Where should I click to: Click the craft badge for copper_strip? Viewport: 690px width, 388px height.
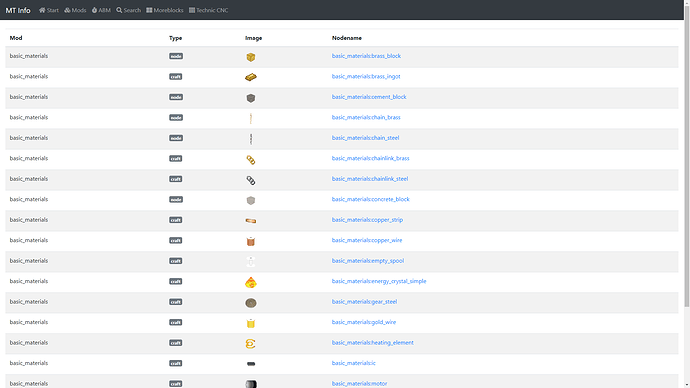point(176,220)
